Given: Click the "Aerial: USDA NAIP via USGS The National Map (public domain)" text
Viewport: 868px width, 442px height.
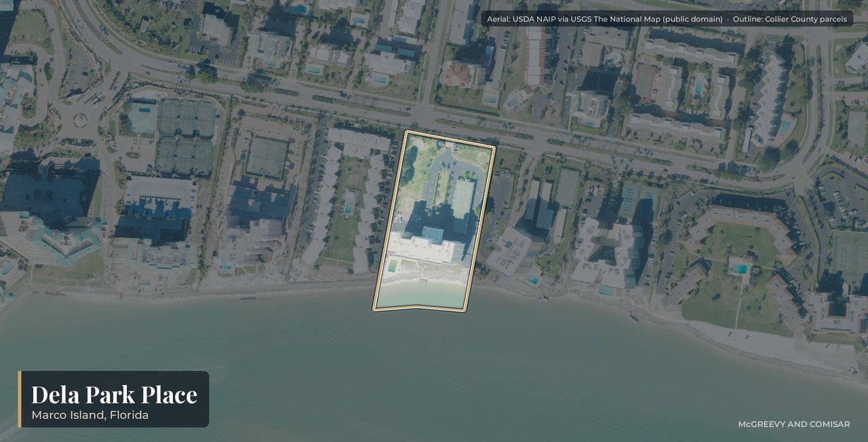Looking at the screenshot, I should (x=604, y=19).
